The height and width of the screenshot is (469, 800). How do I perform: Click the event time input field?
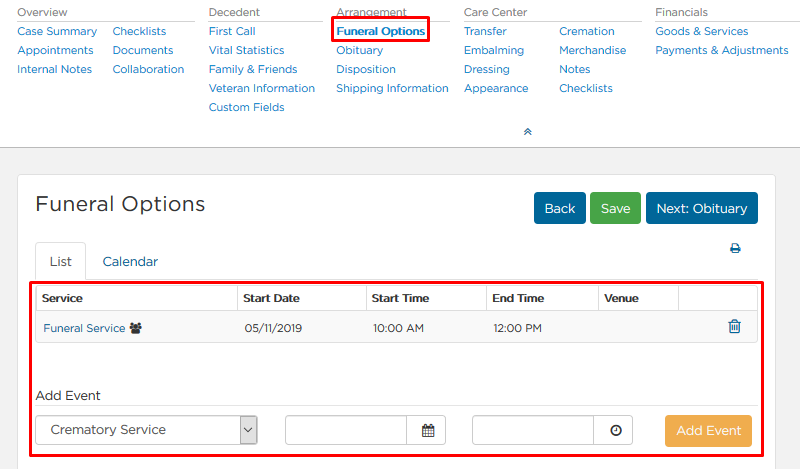(533, 430)
